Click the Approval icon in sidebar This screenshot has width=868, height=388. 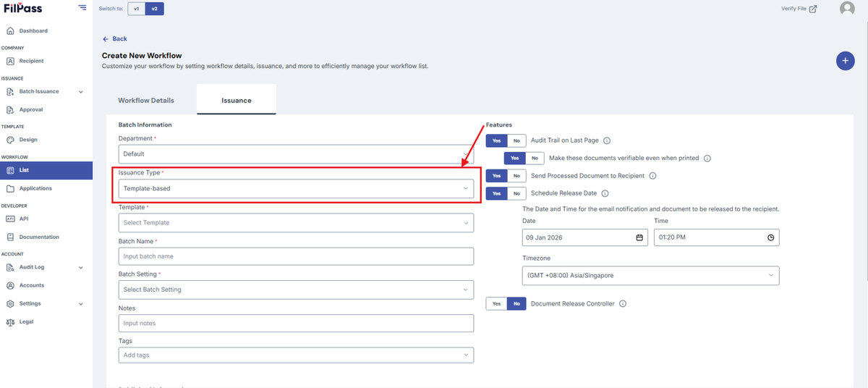[10, 110]
